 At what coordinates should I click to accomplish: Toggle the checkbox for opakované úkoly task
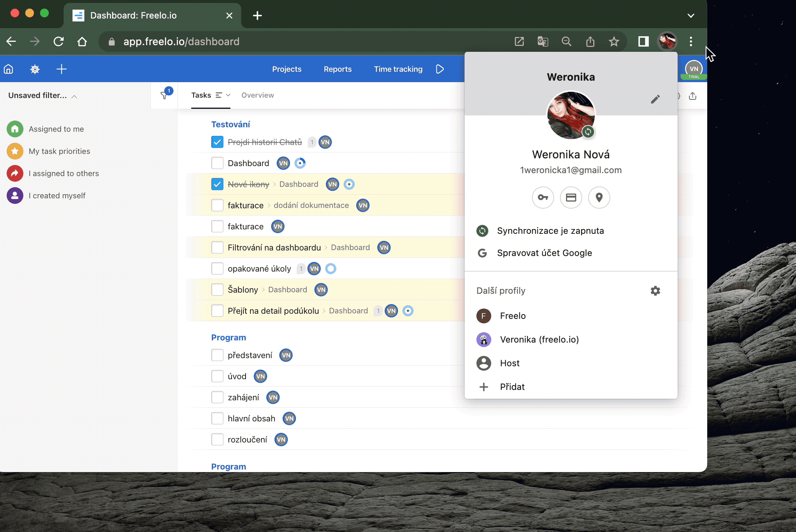point(217,268)
